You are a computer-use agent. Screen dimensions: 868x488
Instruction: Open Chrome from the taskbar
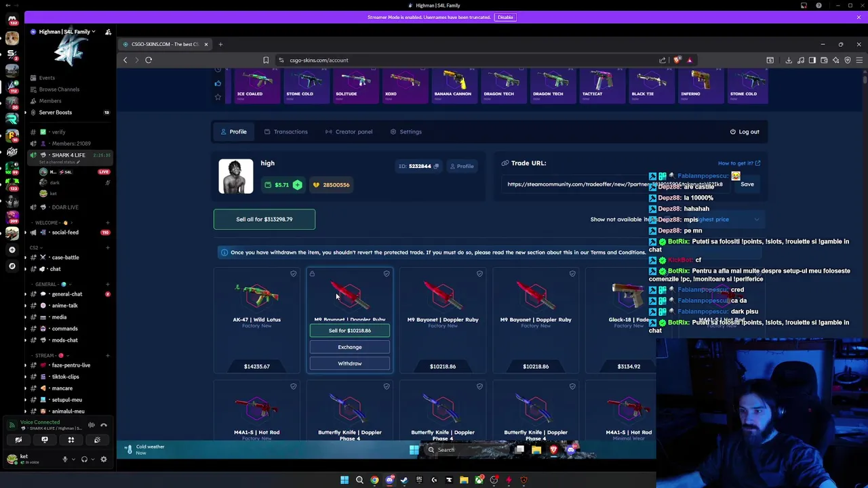(x=374, y=480)
